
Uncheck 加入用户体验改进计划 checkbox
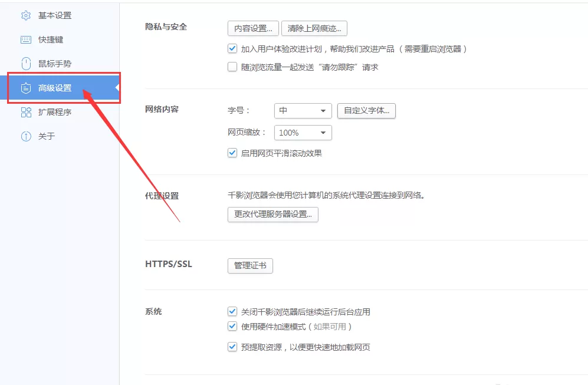(x=232, y=49)
